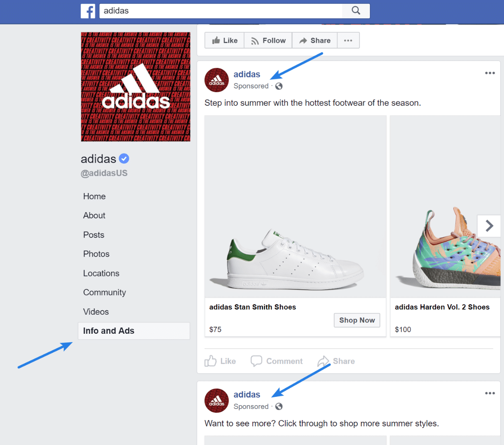Viewport: 504px width, 445px height.
Task: Click the 'Step into summer' post text
Action: click(313, 103)
